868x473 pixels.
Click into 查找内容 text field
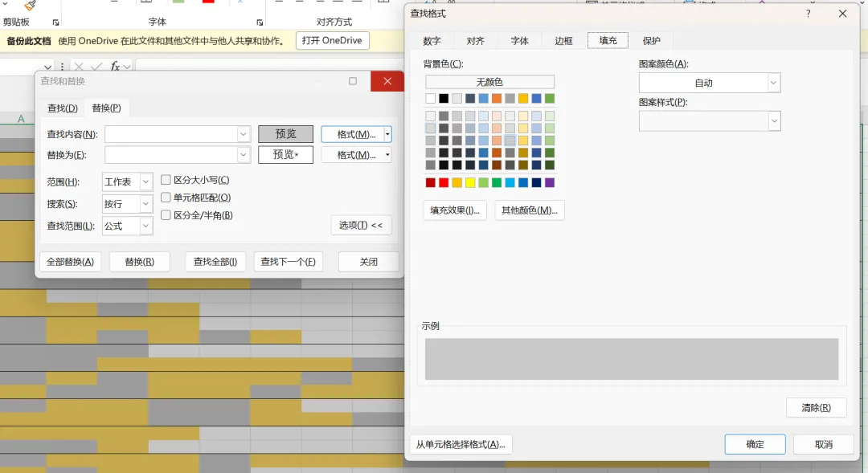[x=172, y=134]
